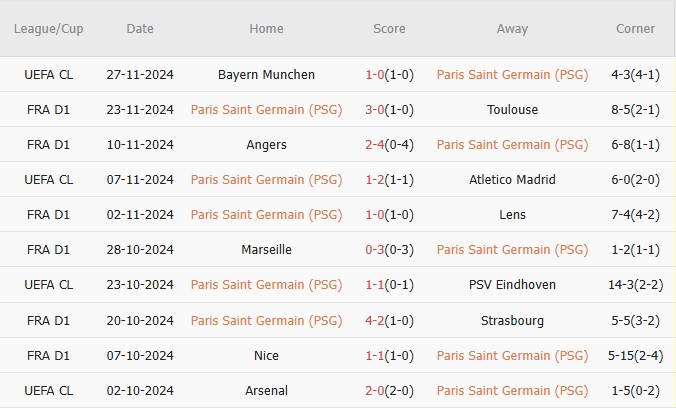The image size is (676, 413).
Task: Click the Score column header
Action: 389,29
